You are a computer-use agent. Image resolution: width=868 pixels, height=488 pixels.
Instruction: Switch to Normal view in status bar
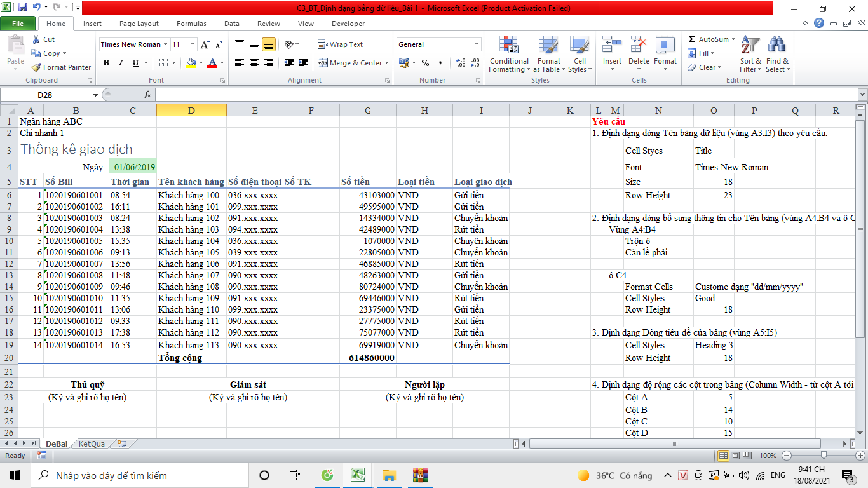click(x=724, y=456)
